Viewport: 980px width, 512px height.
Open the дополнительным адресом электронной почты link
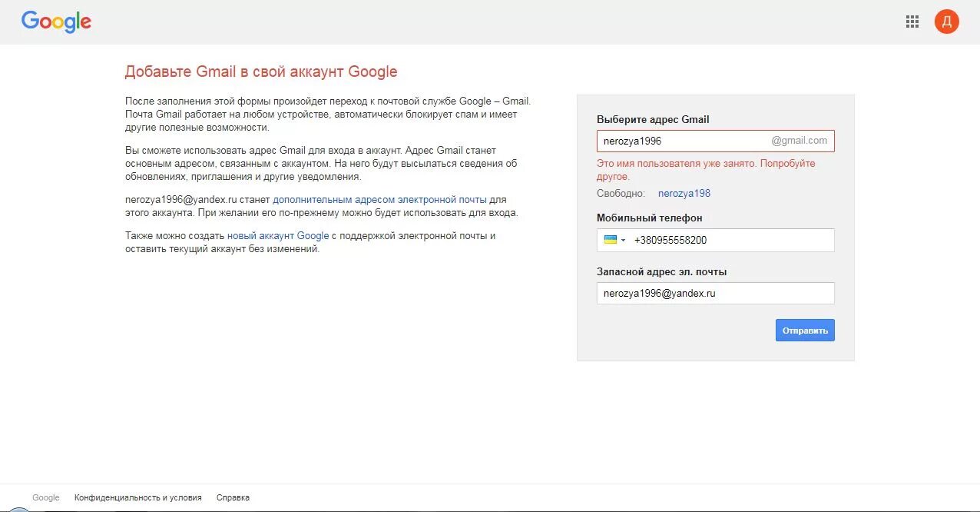point(379,199)
